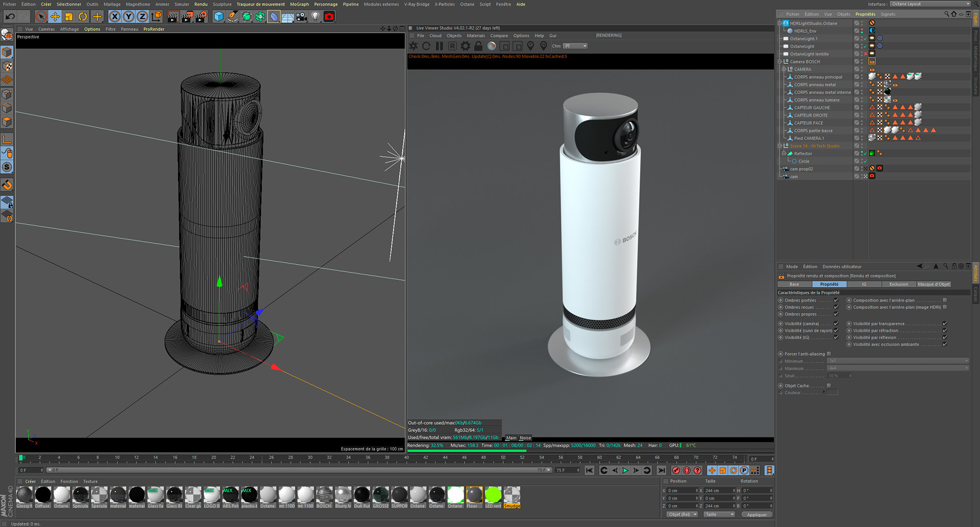Pause the Live Viewer render

pyautogui.click(x=439, y=46)
